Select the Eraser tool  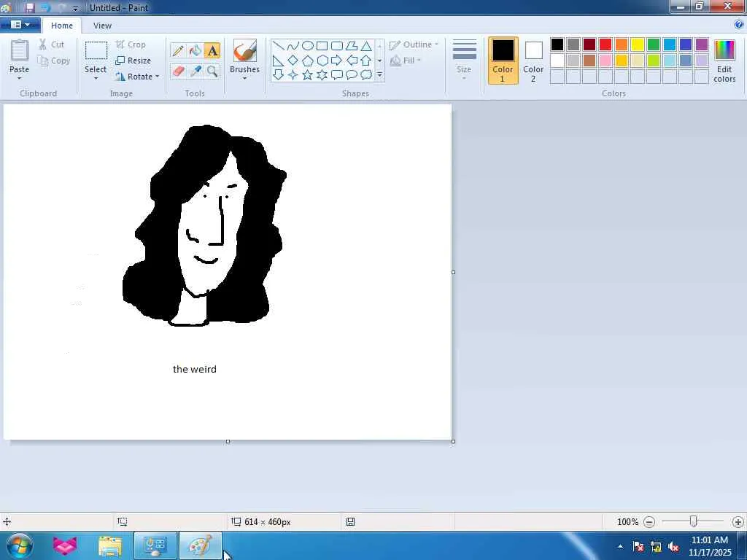tap(177, 71)
